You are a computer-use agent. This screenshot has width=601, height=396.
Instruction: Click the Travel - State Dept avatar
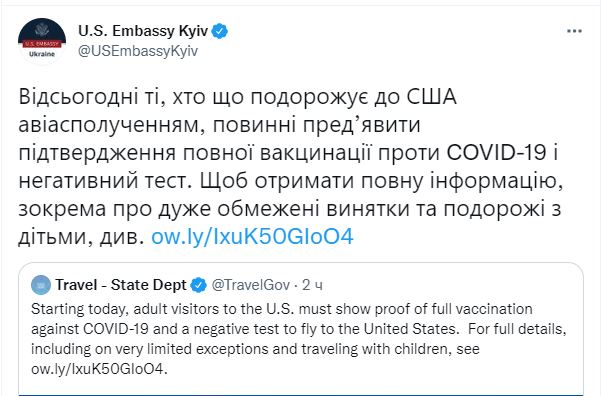click(x=41, y=285)
